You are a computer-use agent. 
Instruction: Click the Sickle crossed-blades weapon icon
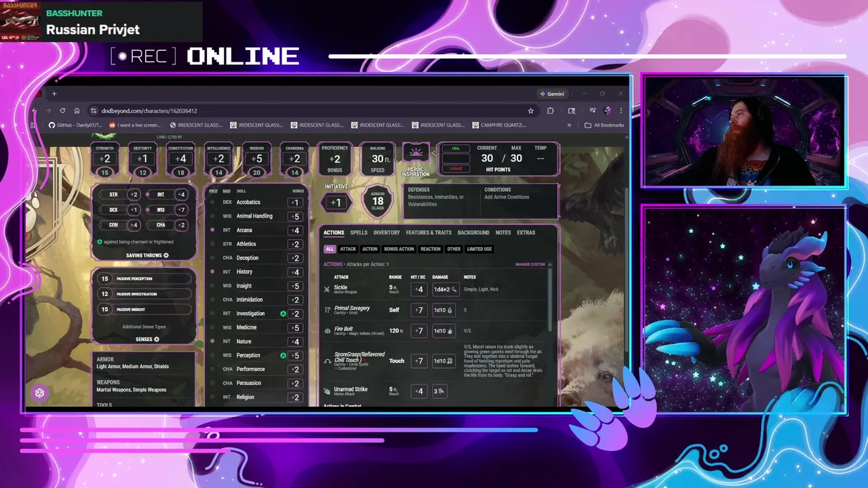point(327,289)
